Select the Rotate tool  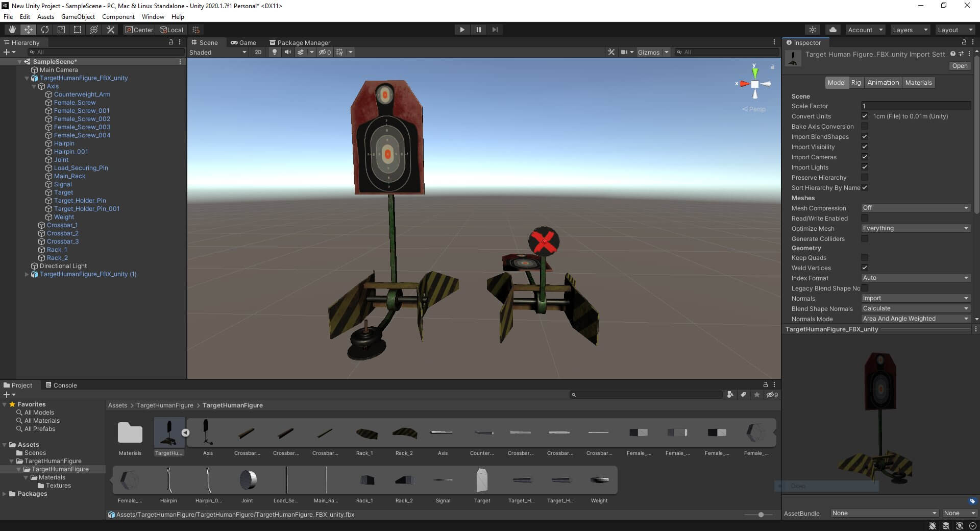pos(45,30)
